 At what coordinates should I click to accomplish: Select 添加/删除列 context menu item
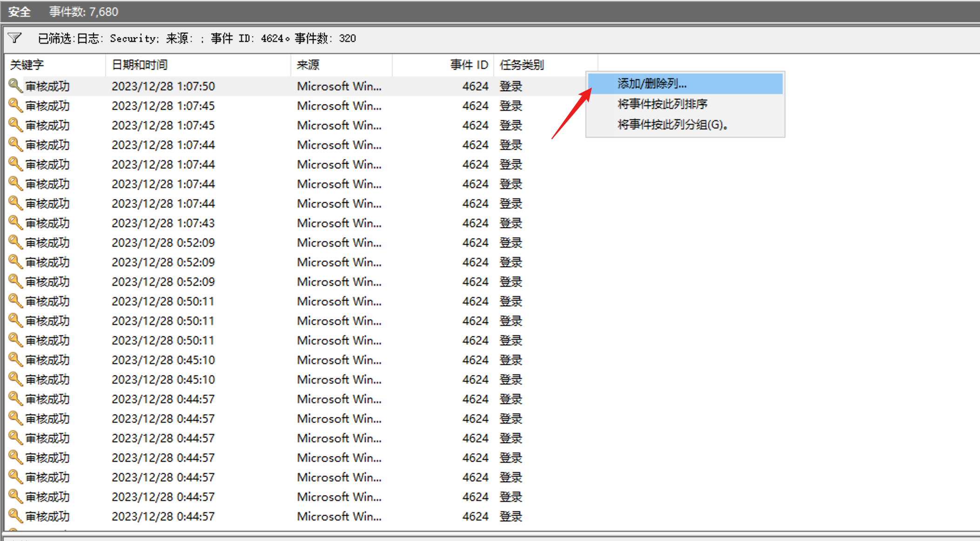[651, 84]
